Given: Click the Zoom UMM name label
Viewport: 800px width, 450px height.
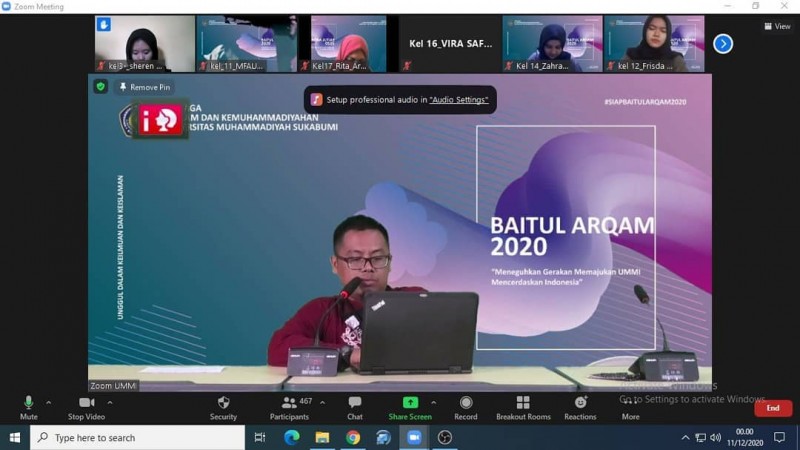Looking at the screenshot, I should pyautogui.click(x=113, y=386).
